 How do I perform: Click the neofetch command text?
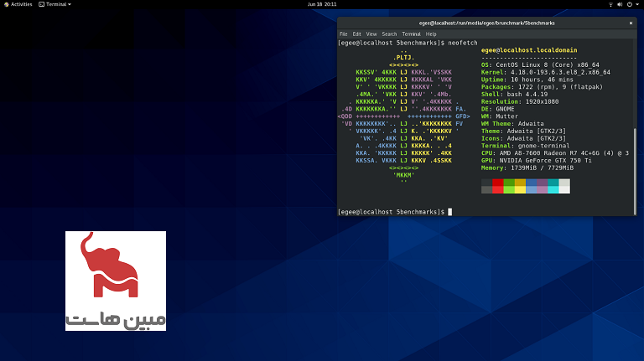463,43
